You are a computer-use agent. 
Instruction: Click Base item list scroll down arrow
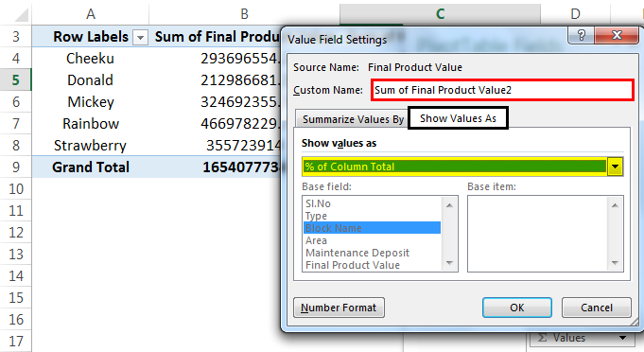pos(615,263)
